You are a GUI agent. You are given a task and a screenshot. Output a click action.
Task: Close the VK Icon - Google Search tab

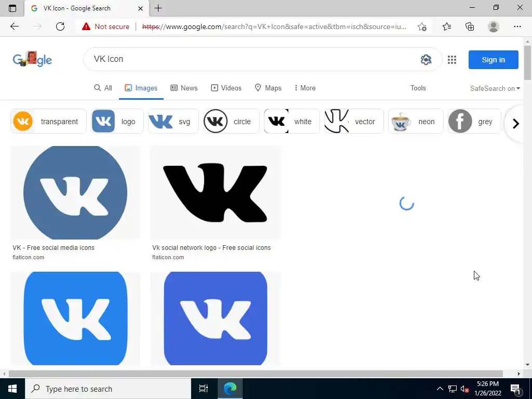(x=141, y=8)
